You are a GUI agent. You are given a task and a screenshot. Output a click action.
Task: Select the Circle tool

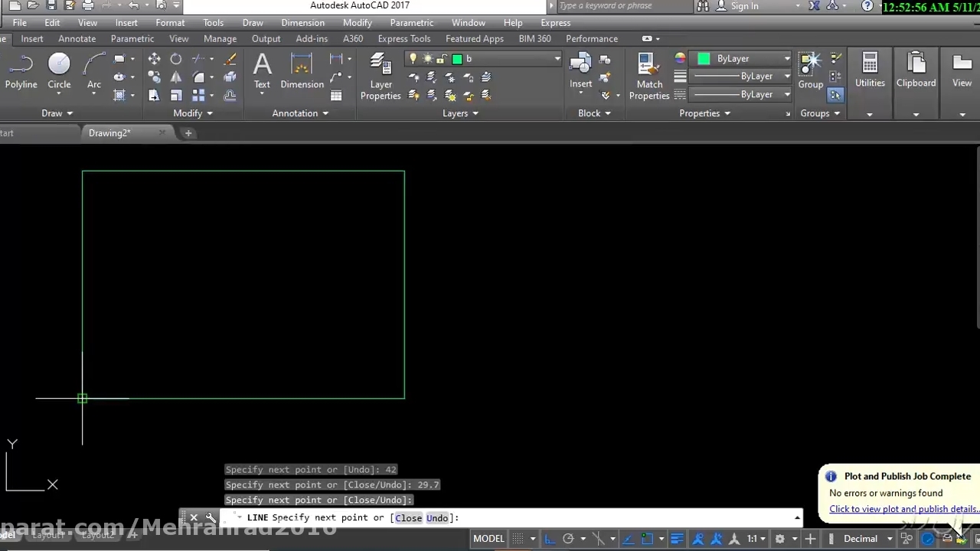click(59, 72)
